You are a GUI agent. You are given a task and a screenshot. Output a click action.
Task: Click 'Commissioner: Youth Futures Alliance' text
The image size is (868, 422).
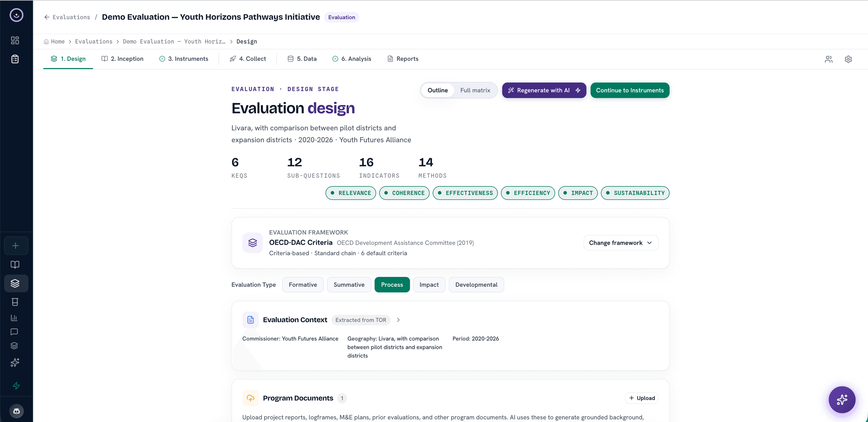(290, 339)
